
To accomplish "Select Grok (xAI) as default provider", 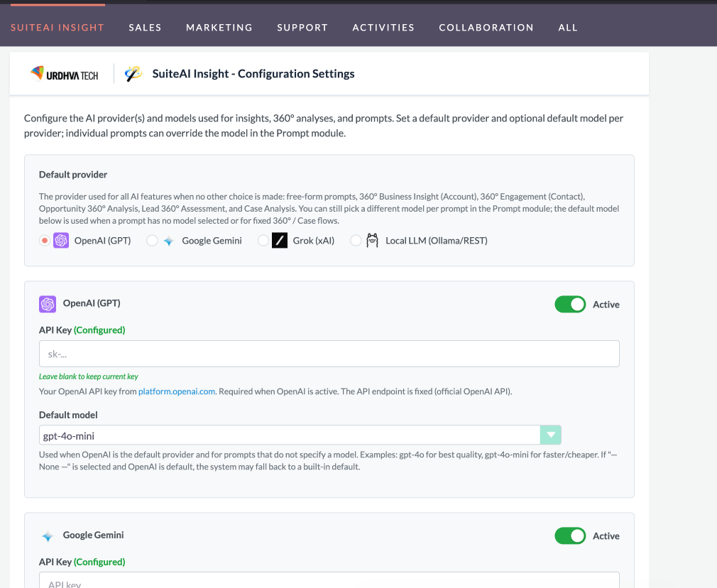I will (263, 241).
